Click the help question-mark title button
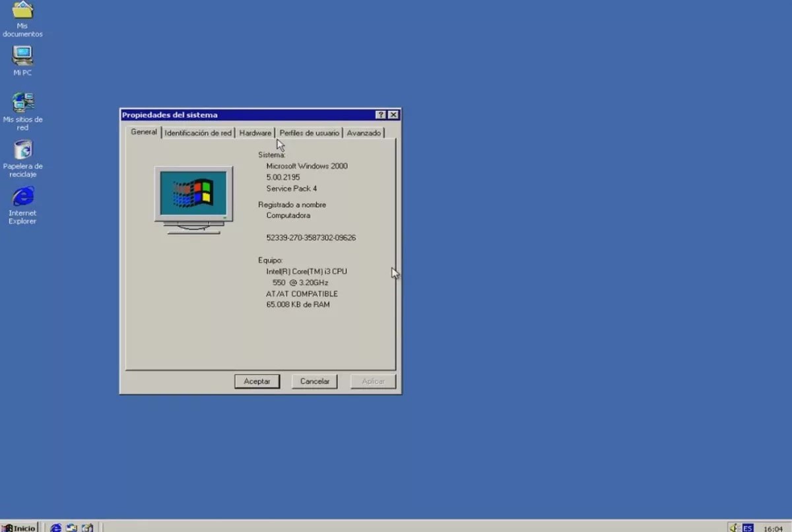792x532 pixels. [x=381, y=115]
